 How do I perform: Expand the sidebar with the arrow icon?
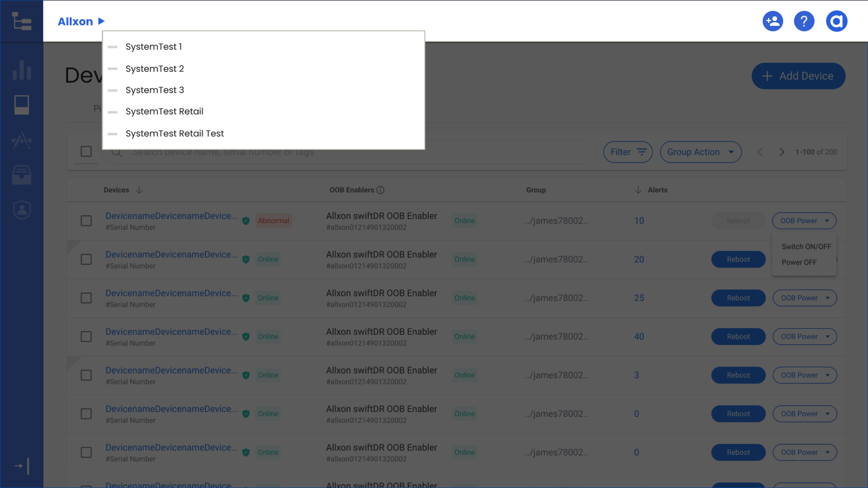21,466
